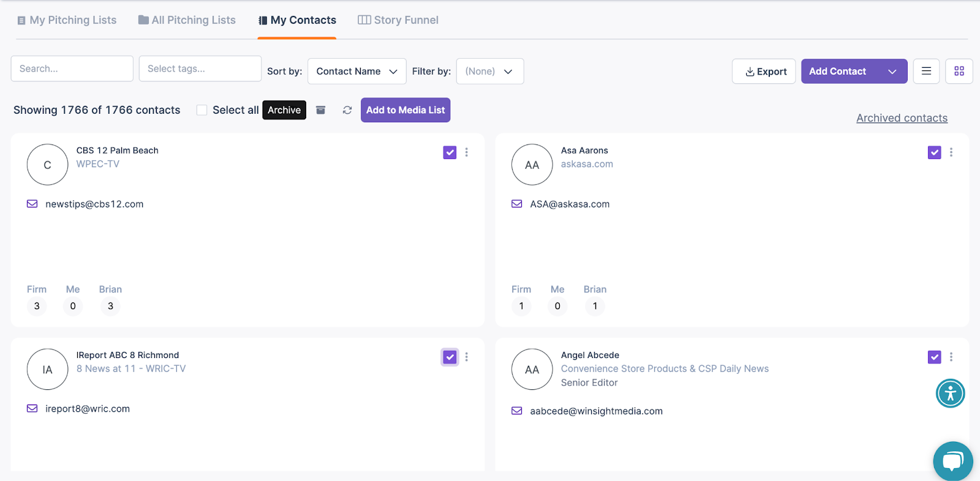Open the IReport ABC 8 Richmond contact name
Viewport: 980px width, 481px height.
click(127, 355)
